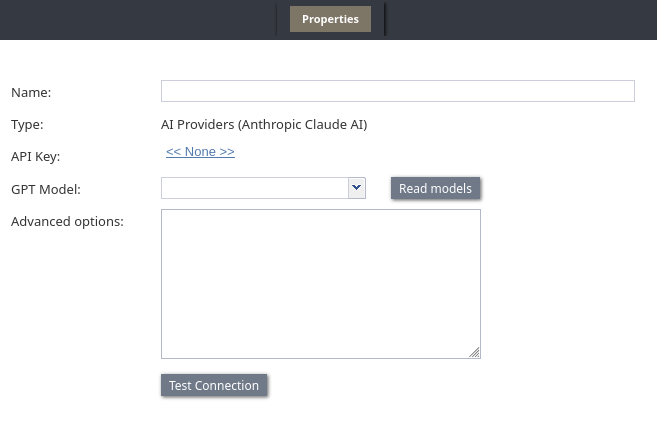Click the GPT Model: label

tap(46, 189)
